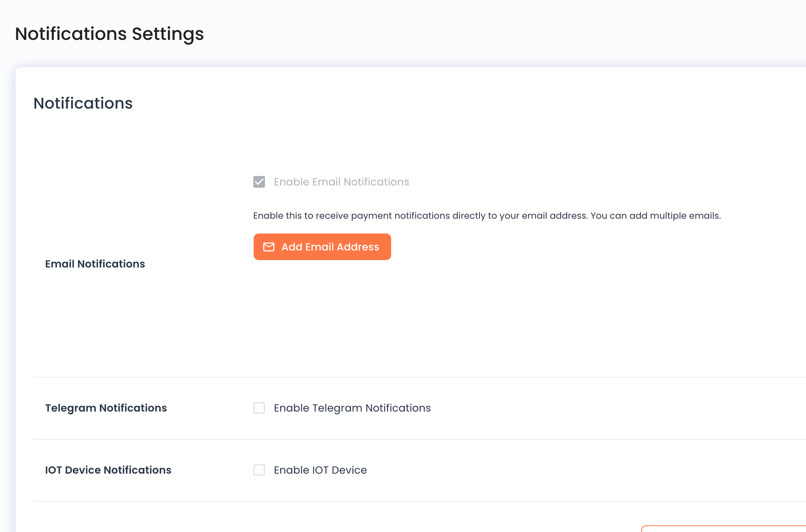Click the envelope icon in Add Email Address
The width and height of the screenshot is (806, 532).
click(269, 247)
